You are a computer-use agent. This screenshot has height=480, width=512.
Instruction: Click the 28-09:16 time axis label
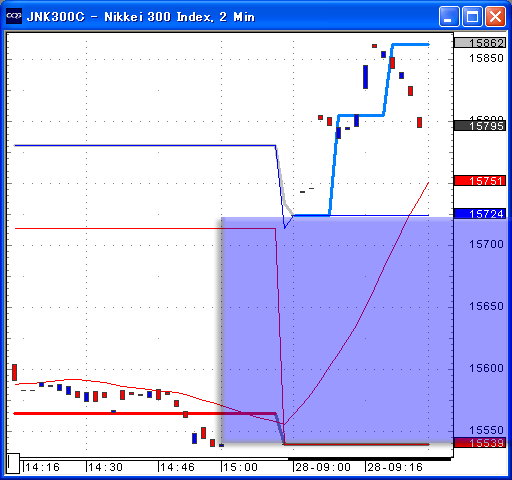coord(395,467)
